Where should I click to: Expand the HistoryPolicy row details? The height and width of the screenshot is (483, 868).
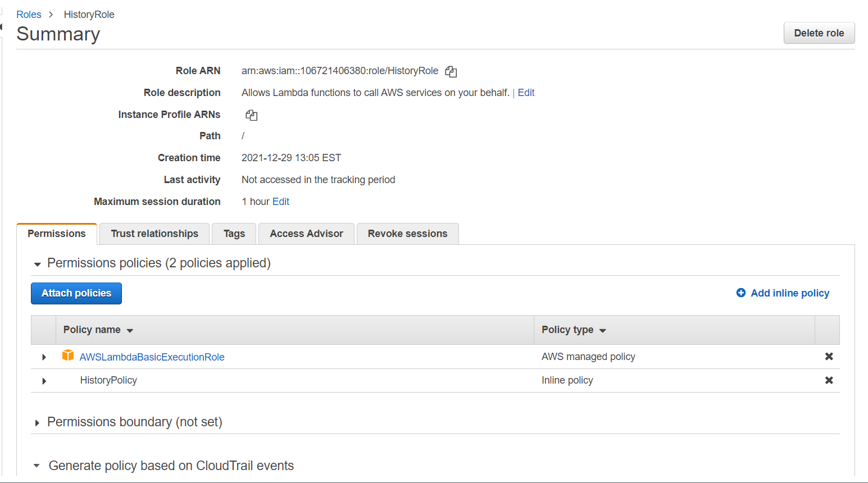(44, 380)
